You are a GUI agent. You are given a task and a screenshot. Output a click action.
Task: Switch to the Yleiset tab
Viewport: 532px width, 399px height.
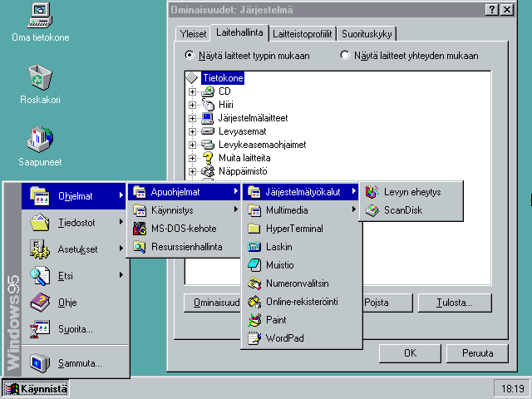click(193, 34)
